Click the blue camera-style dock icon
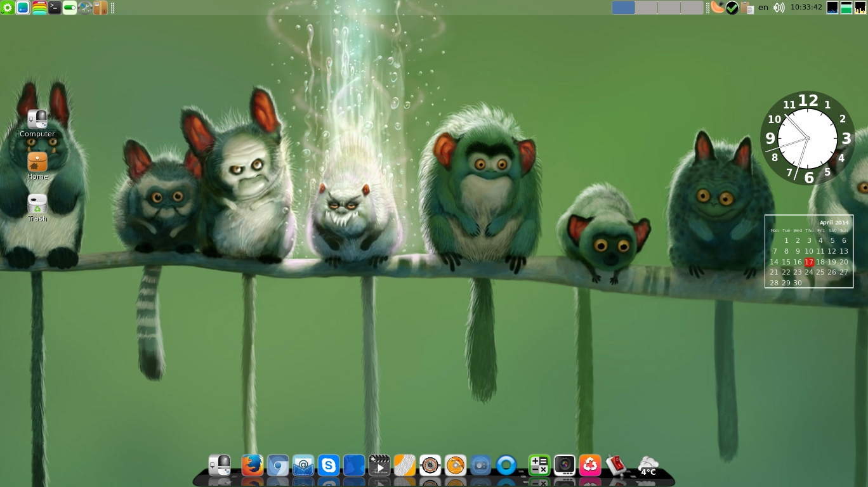This screenshot has width=868, height=487. [x=481, y=465]
